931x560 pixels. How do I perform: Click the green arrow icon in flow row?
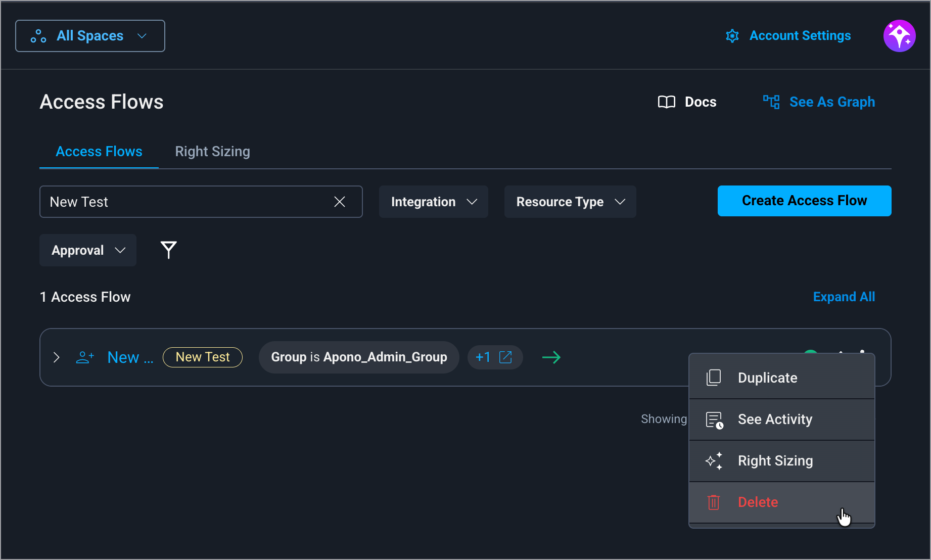551,357
